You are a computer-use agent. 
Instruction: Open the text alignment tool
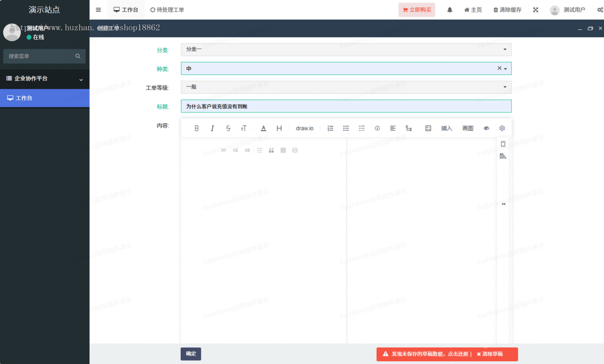[x=393, y=128]
